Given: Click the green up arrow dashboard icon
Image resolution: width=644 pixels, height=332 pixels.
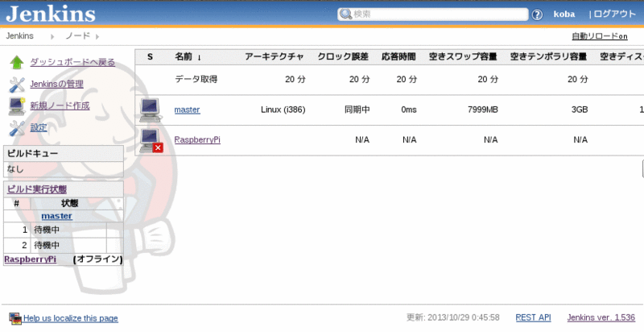Looking at the screenshot, I should (17, 63).
